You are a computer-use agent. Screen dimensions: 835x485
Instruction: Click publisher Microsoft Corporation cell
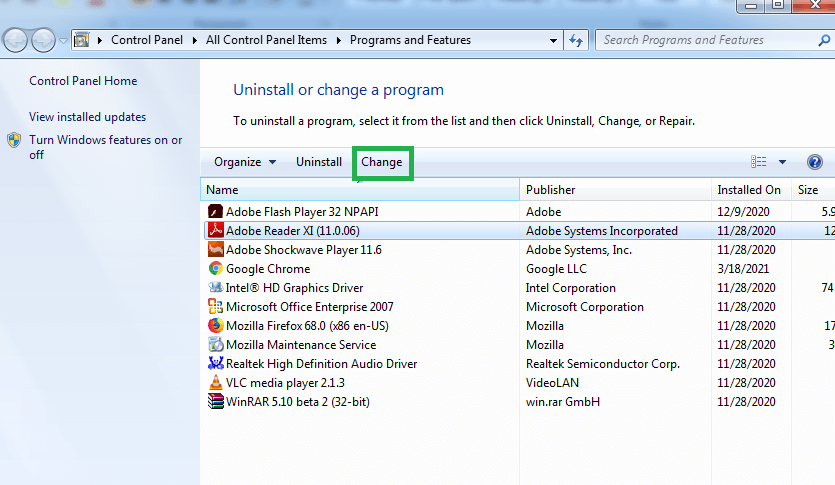coord(585,307)
